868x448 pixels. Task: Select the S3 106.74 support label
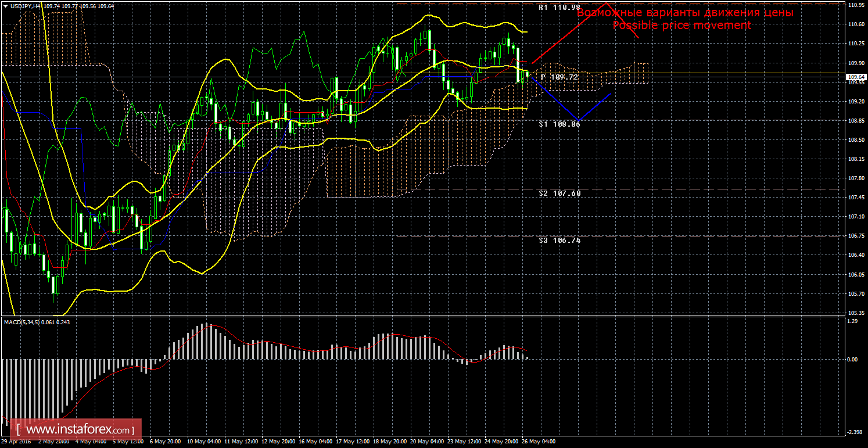(x=559, y=240)
